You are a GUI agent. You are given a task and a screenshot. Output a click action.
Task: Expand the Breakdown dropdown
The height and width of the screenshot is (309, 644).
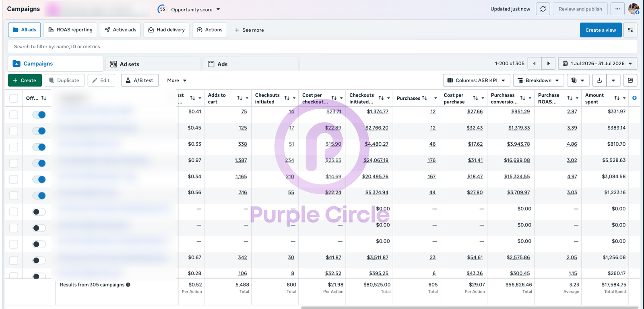539,80
